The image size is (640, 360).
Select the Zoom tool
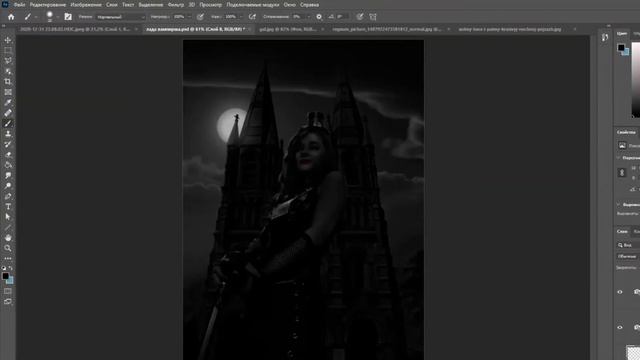[8, 248]
